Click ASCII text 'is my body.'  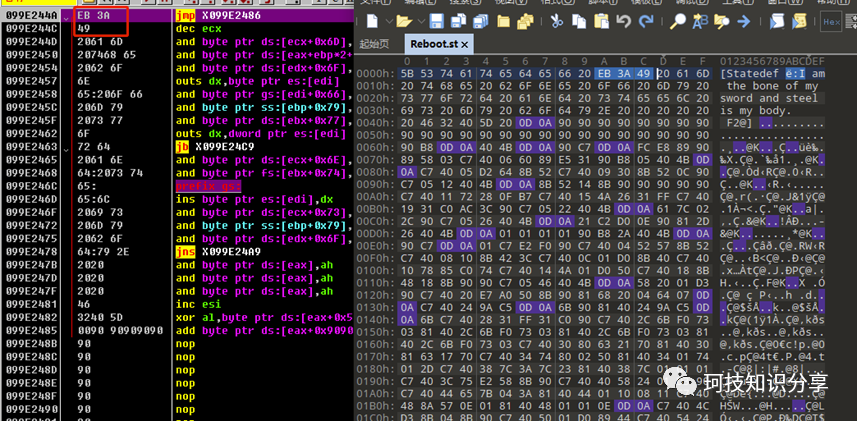[x=756, y=110]
